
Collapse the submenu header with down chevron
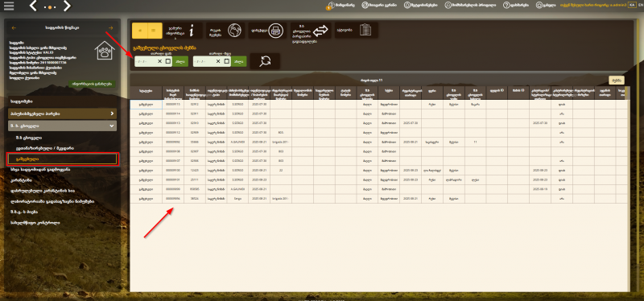coord(62,126)
